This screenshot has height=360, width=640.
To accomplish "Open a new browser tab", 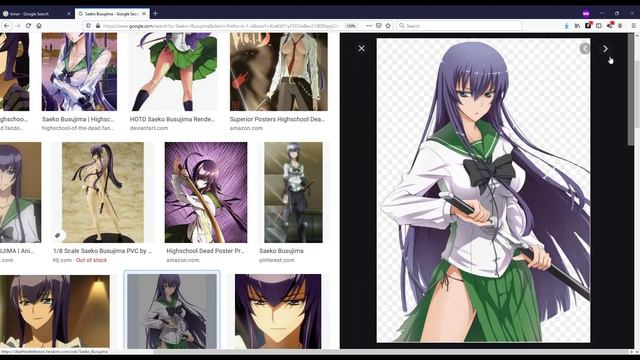I will point(156,13).
